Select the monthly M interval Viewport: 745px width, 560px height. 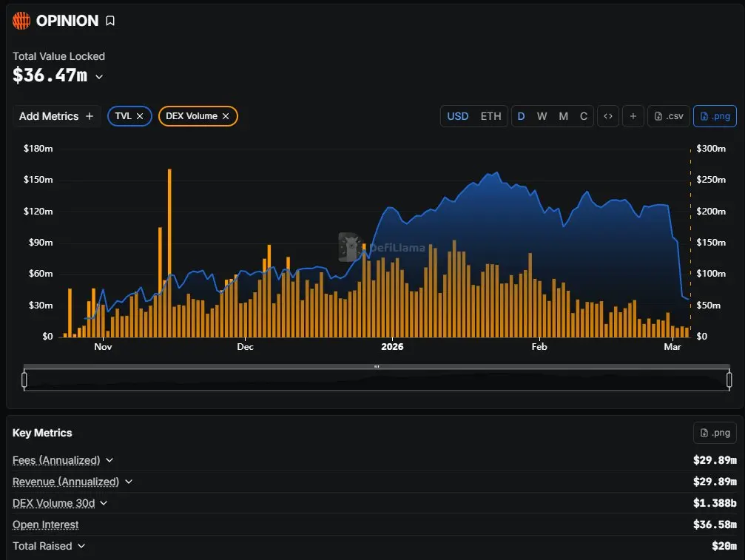563,116
